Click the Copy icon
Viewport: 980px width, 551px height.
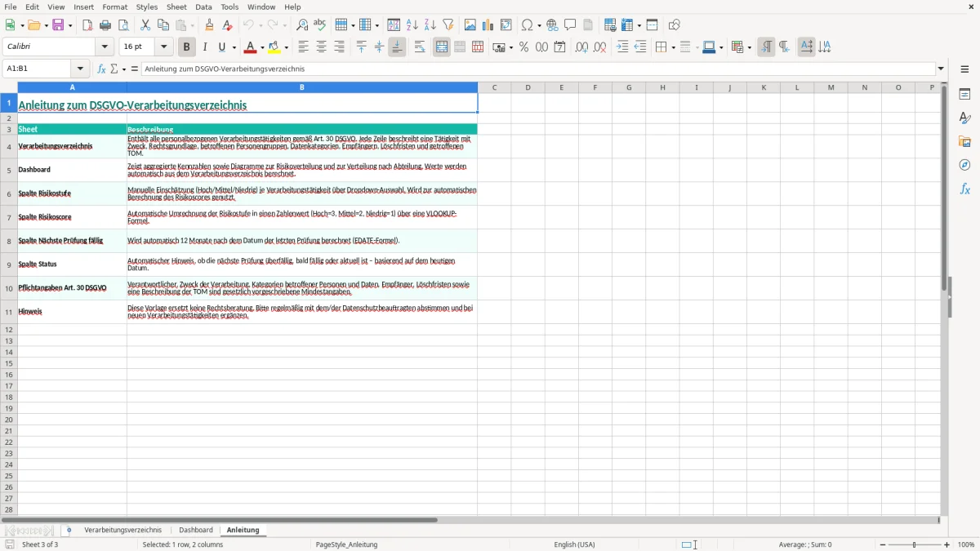[x=163, y=25]
